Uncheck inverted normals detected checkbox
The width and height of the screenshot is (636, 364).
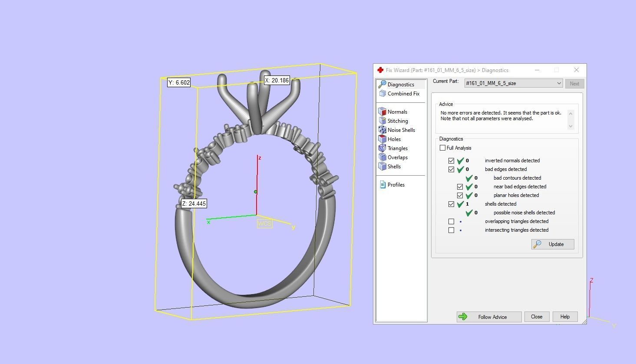coord(451,161)
